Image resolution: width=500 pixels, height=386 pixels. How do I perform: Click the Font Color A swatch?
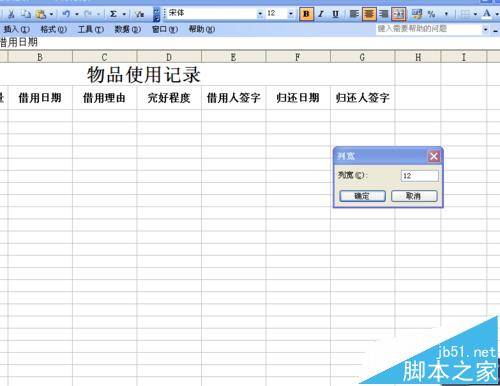tap(487, 14)
